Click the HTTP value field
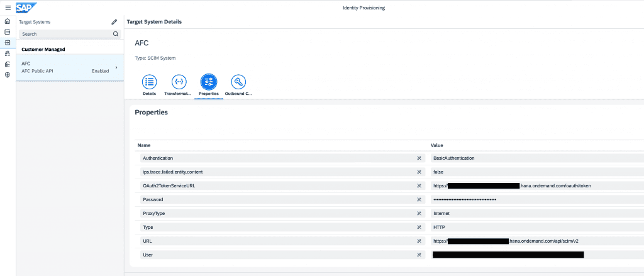Screen dimensions: 644x276 pyautogui.click(x=537, y=227)
